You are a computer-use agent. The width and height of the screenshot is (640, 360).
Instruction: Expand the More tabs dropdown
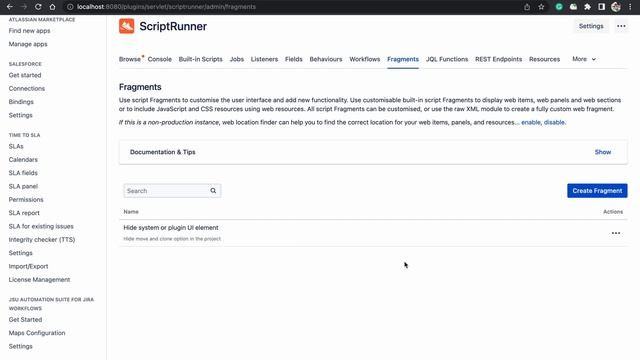(584, 59)
